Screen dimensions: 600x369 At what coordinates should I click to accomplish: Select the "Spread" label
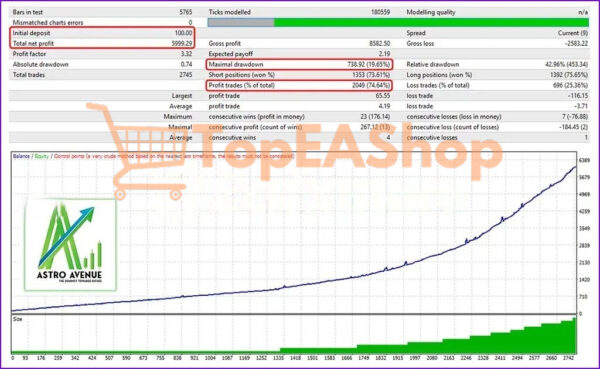click(x=416, y=33)
